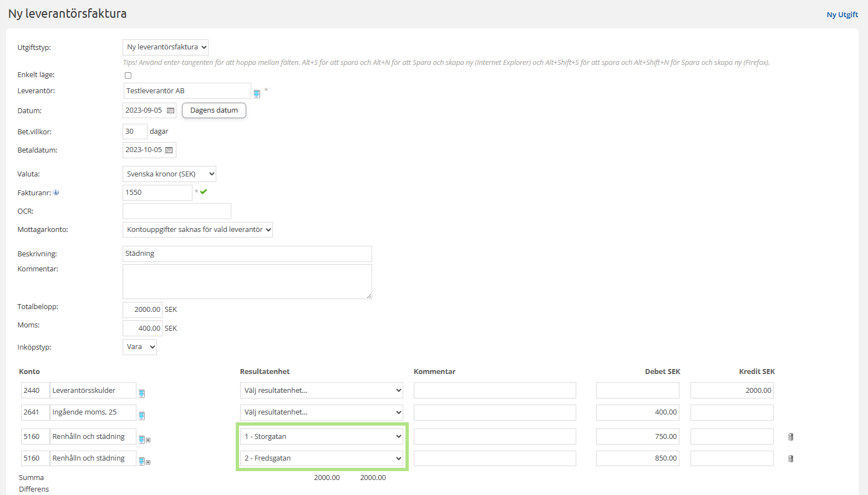Image resolution: width=868 pixels, height=495 pixels.
Task: Open supplier lookup icon beside Testleverantör AB
Action: click(x=257, y=94)
